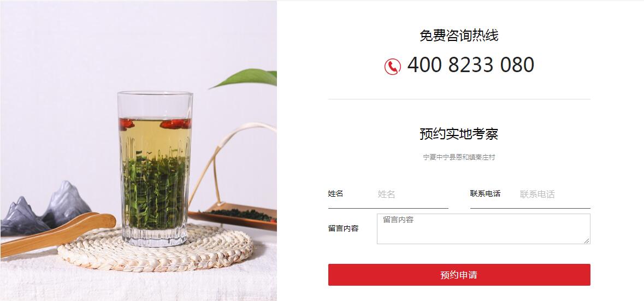Click the glass of green tea image
The height and width of the screenshot is (301, 644).
155,168
